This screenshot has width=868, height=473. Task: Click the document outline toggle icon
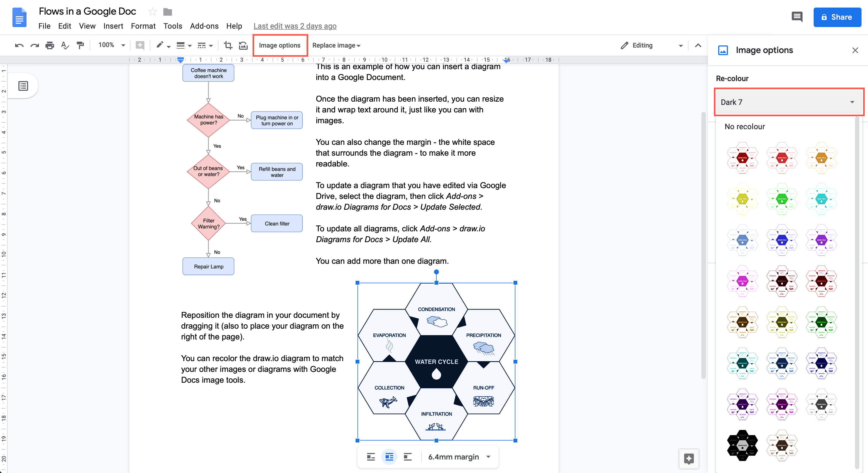pyautogui.click(x=24, y=86)
